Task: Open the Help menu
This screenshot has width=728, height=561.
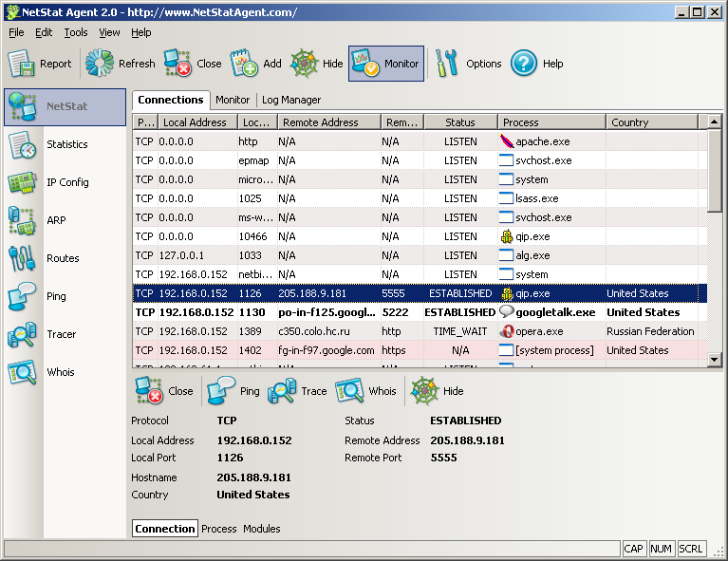Action: (141, 32)
